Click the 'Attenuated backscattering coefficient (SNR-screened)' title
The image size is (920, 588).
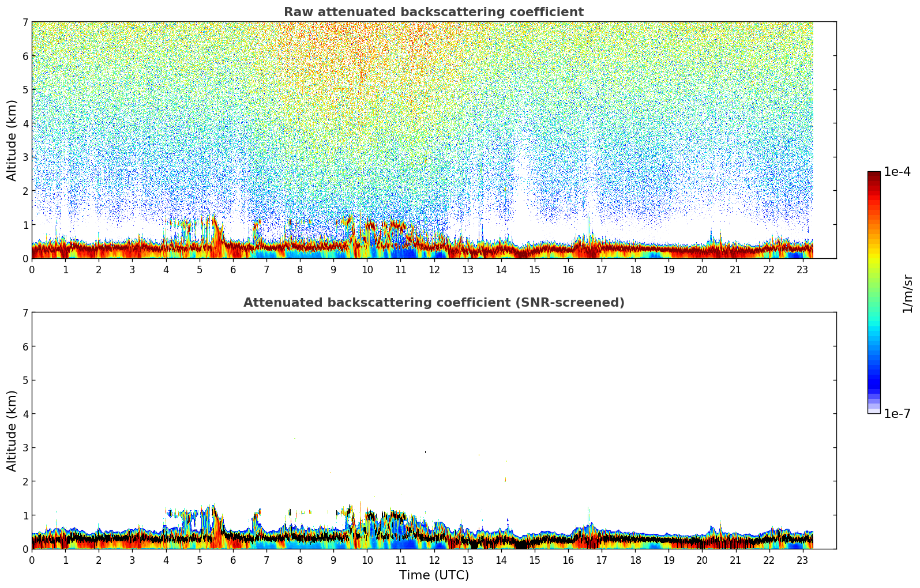coord(433,303)
